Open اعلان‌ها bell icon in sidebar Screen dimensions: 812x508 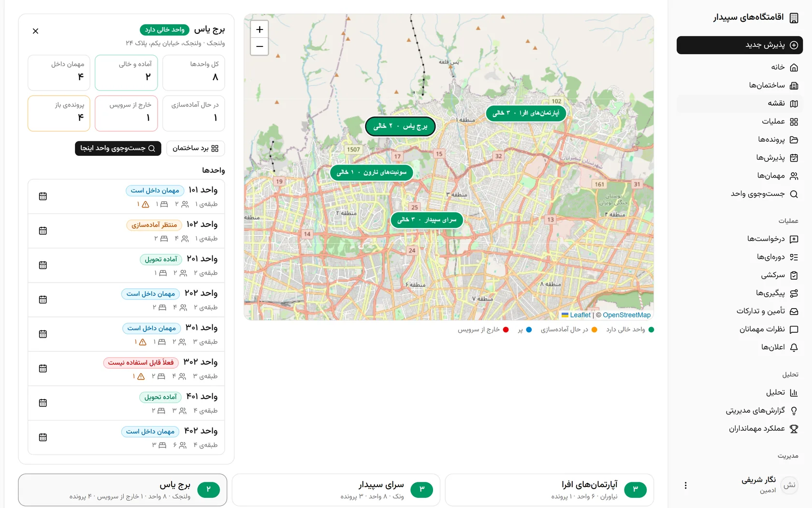(794, 347)
